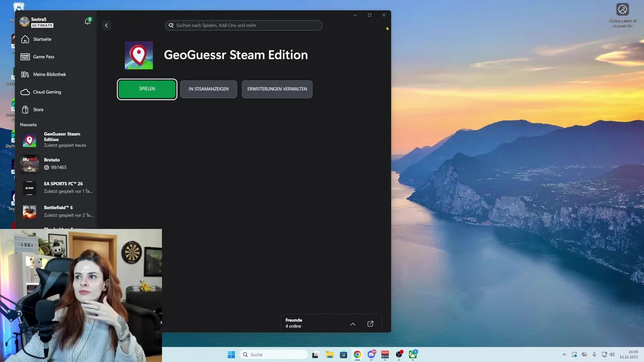Go back using the back arrow
Image resolution: width=644 pixels, height=362 pixels.
(106, 25)
